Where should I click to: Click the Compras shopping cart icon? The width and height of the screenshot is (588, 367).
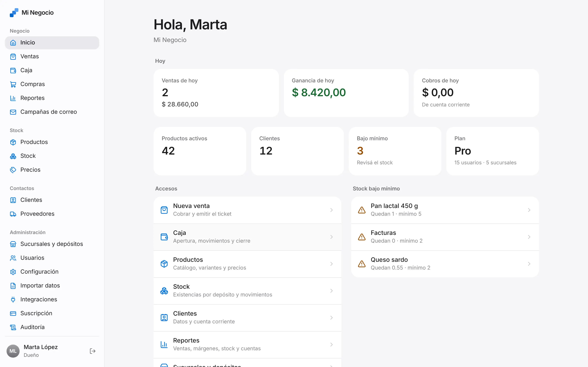pyautogui.click(x=13, y=84)
